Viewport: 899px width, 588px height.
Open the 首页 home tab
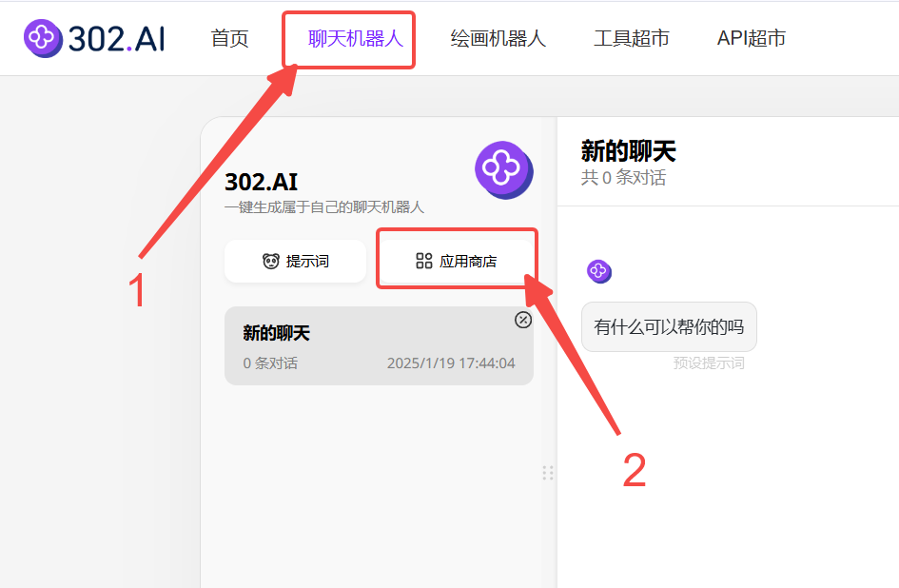[229, 38]
